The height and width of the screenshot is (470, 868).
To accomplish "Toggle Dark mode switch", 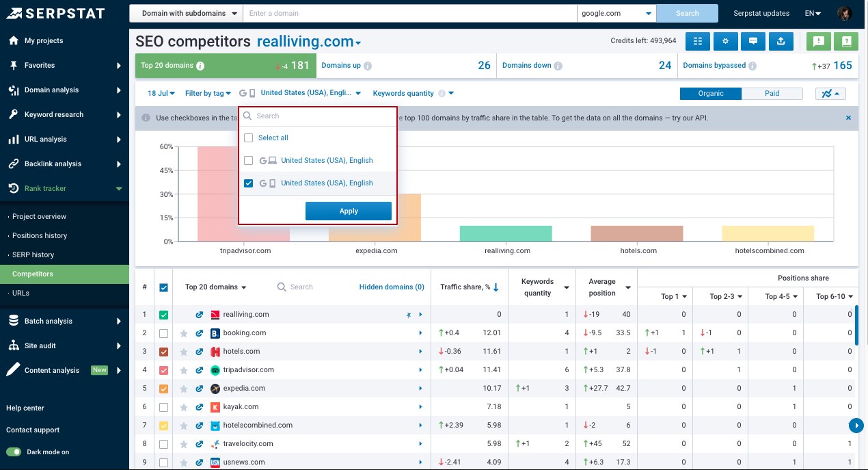I will pos(14,452).
